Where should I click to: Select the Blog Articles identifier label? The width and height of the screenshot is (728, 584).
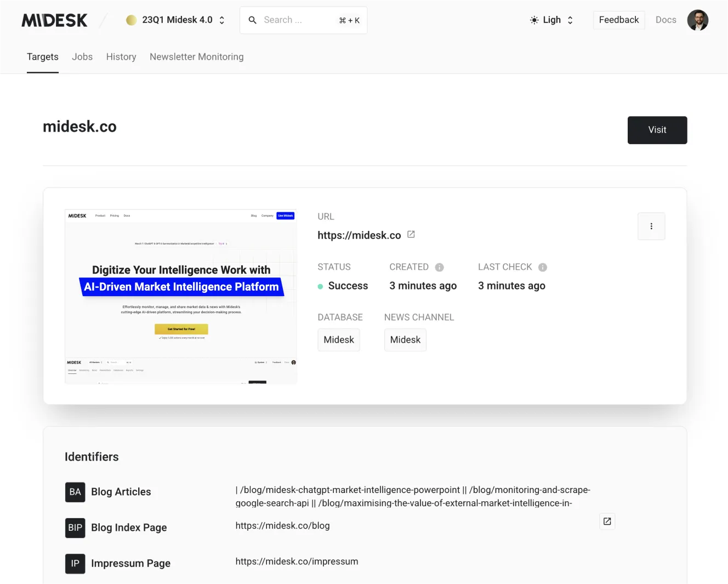pyautogui.click(x=121, y=492)
